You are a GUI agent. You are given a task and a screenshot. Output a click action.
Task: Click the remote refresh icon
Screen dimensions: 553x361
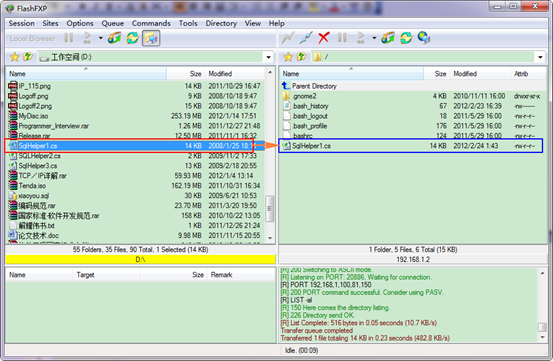coord(406,38)
